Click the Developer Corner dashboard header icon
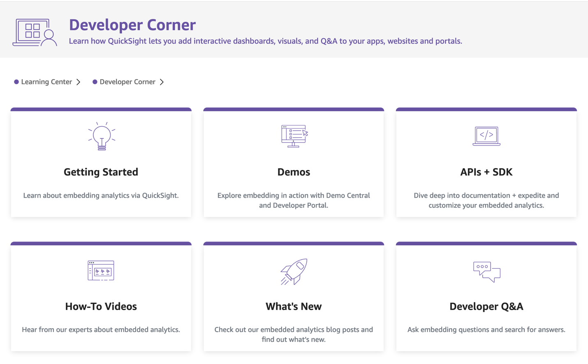This screenshot has height=364, width=588. [35, 32]
